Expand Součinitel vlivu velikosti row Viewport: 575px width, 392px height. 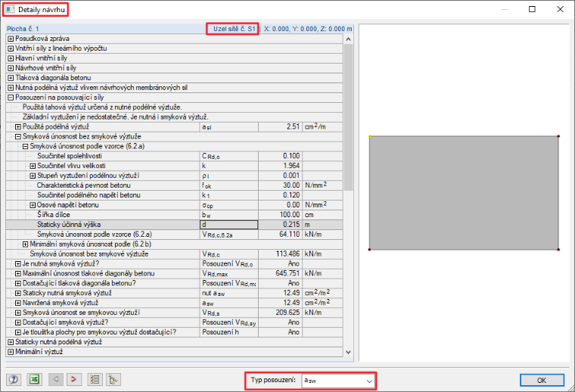33,166
